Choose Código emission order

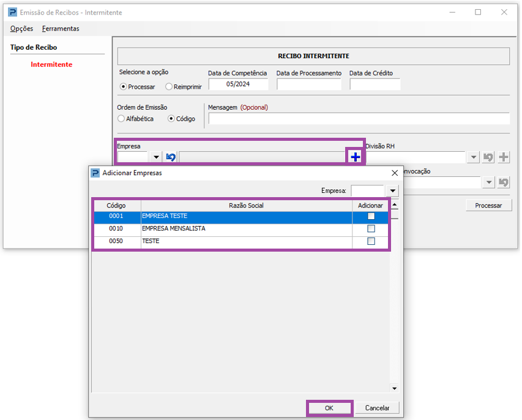coord(171,119)
